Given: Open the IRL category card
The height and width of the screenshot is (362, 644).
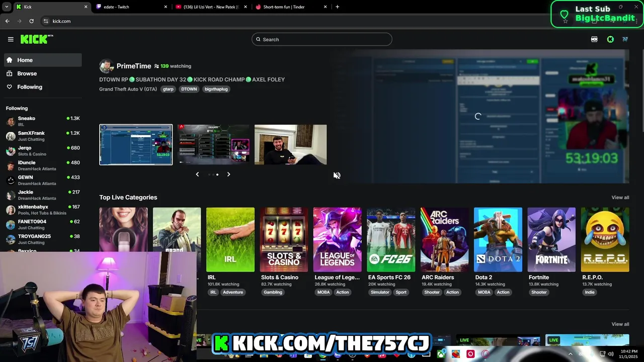Looking at the screenshot, I should 230,240.
